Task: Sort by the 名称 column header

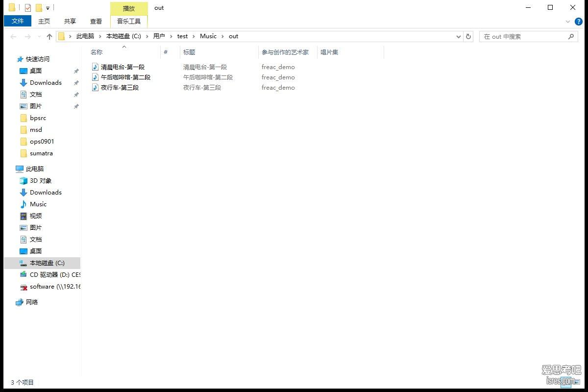Action: coord(124,52)
